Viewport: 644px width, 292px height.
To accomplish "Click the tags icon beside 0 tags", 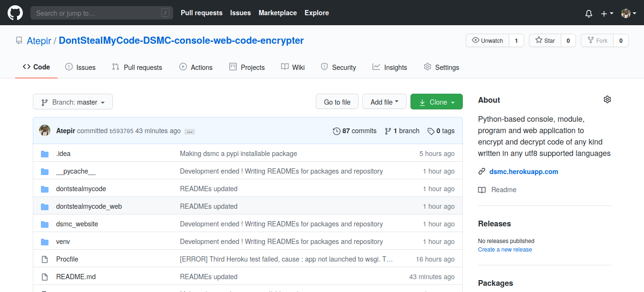I will point(430,131).
